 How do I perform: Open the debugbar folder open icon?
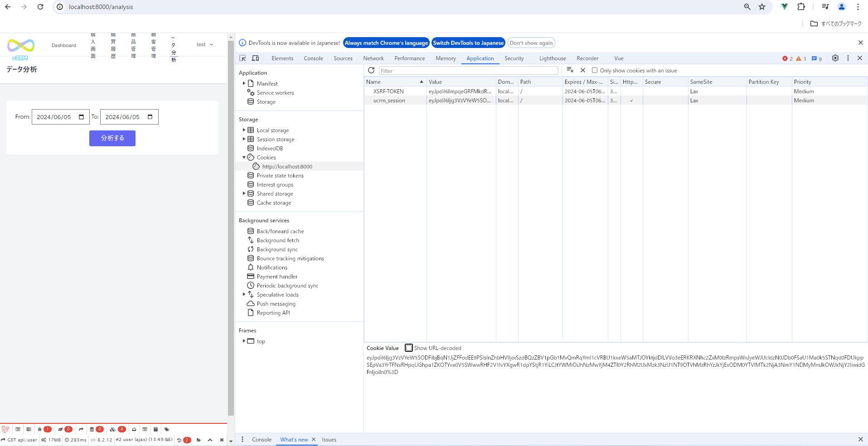click(x=199, y=440)
